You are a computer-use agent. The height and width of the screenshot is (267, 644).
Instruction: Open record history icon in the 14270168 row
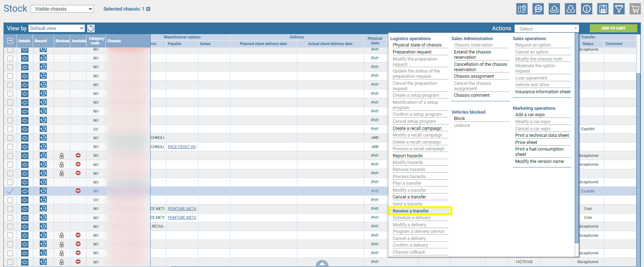tap(43, 262)
